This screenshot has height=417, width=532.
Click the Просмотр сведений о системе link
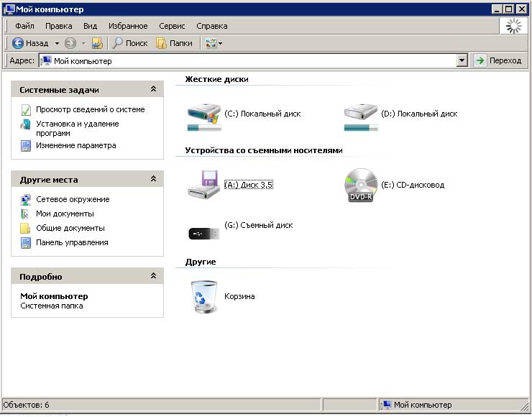click(x=90, y=110)
